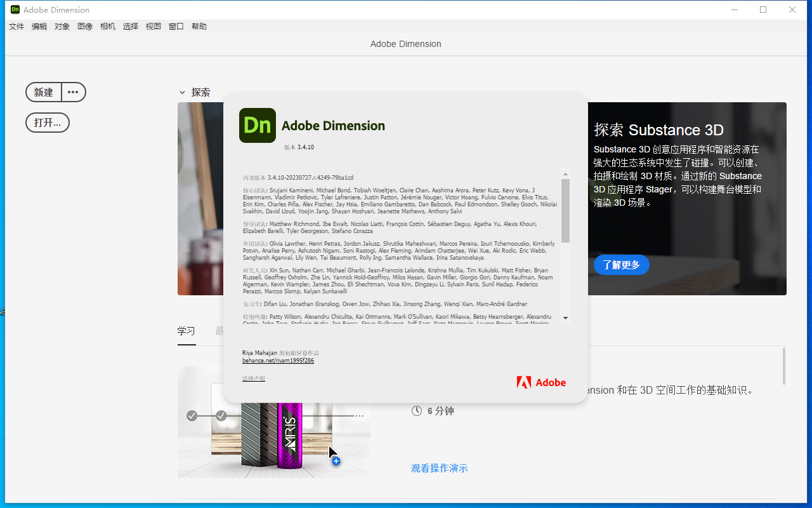Click the Dn logo in the About dialog
This screenshot has height=508, width=812.
click(x=257, y=125)
